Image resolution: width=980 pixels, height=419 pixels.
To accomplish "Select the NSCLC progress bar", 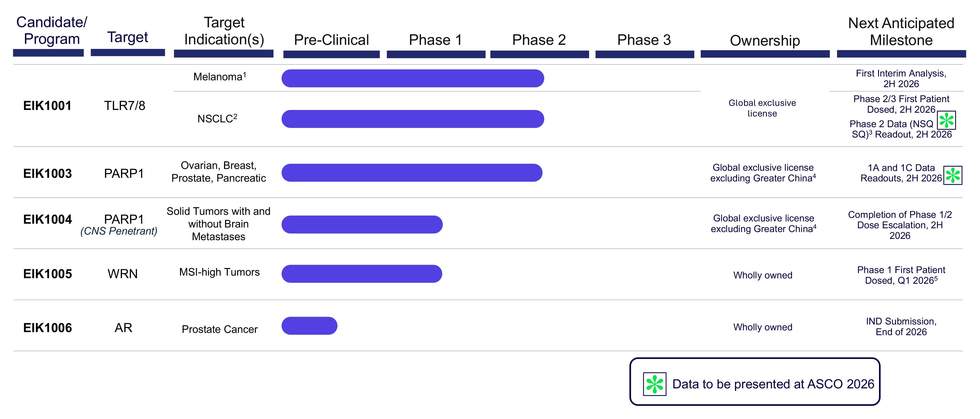I will coord(413,119).
